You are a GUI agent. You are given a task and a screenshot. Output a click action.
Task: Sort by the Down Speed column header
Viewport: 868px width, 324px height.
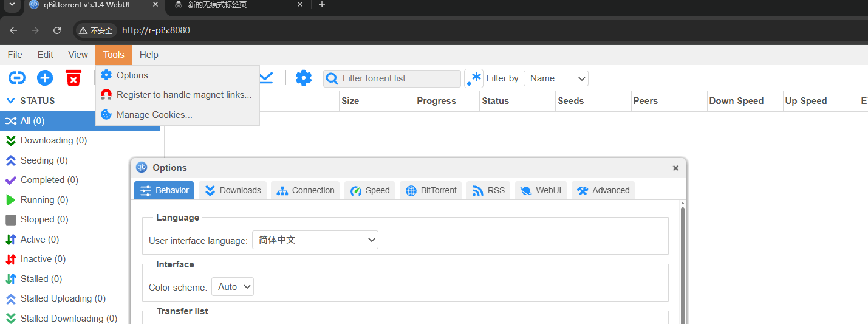(745, 101)
